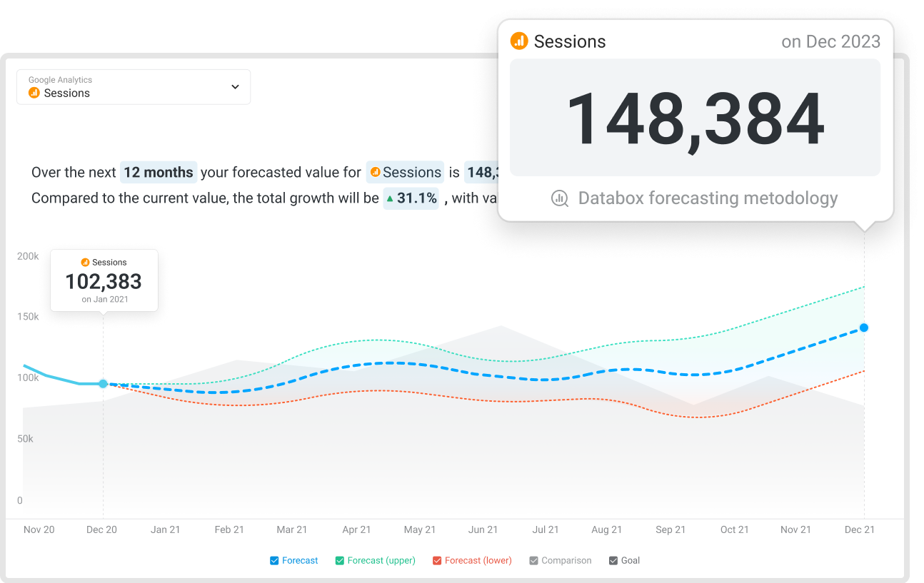Click the 148,384 forecasted value
Image resolution: width=924 pixels, height=583 pixels.
tap(695, 118)
